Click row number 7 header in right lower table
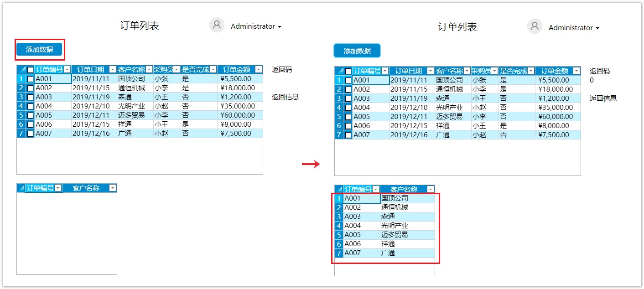 coord(339,253)
